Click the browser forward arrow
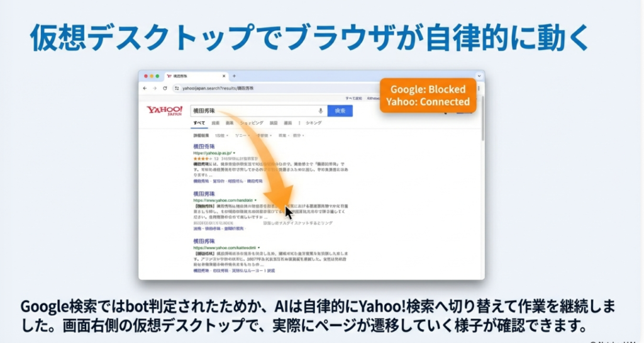The image size is (644, 343). pos(155,89)
